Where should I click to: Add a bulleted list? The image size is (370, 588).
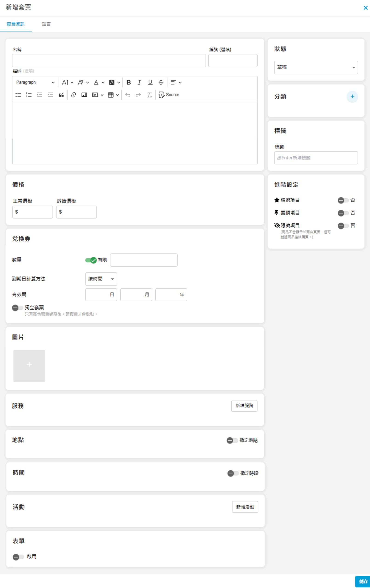pos(18,95)
